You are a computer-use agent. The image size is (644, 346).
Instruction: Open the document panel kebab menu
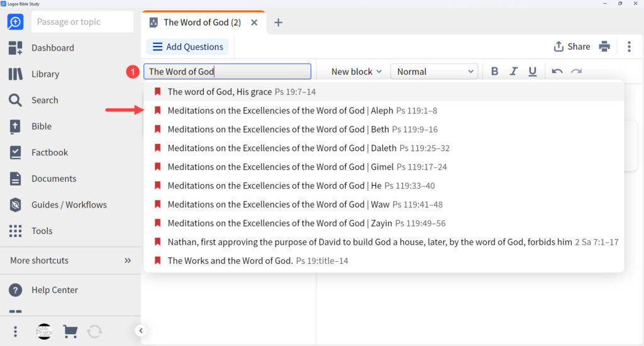629,47
